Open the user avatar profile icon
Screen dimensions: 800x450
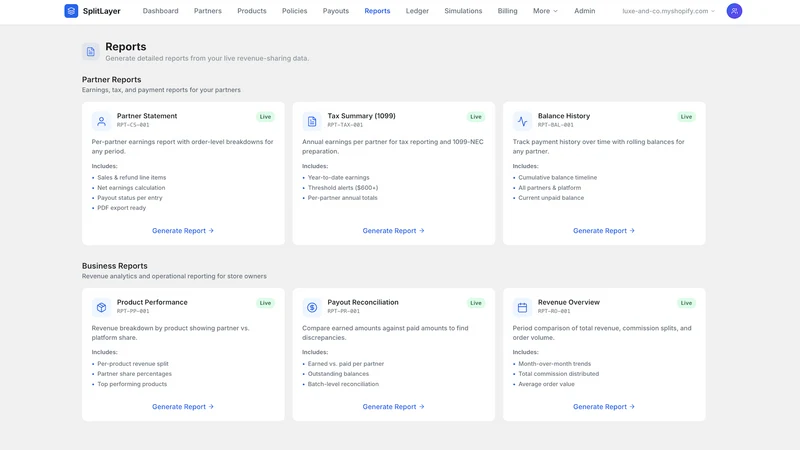pos(734,11)
